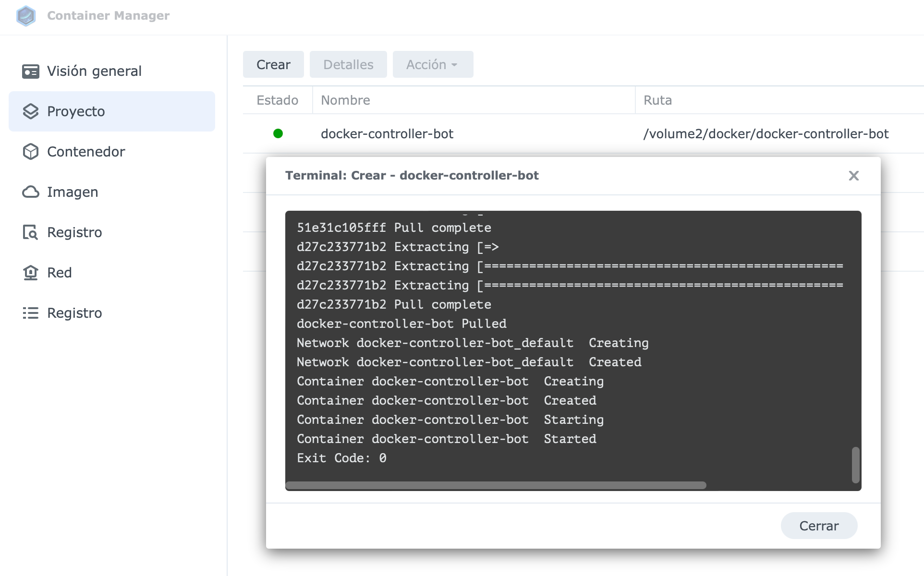Click the '51e31c105fff Pull complete' line

394,228
